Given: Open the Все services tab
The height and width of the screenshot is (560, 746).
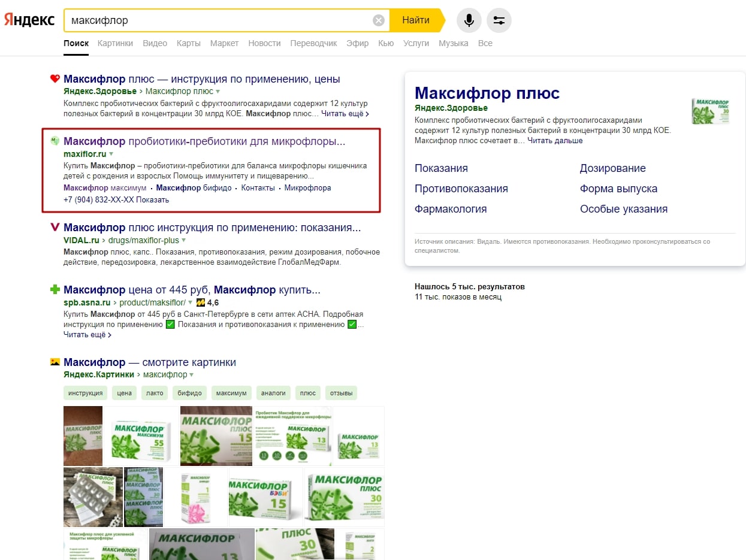Looking at the screenshot, I should pyautogui.click(x=485, y=43).
